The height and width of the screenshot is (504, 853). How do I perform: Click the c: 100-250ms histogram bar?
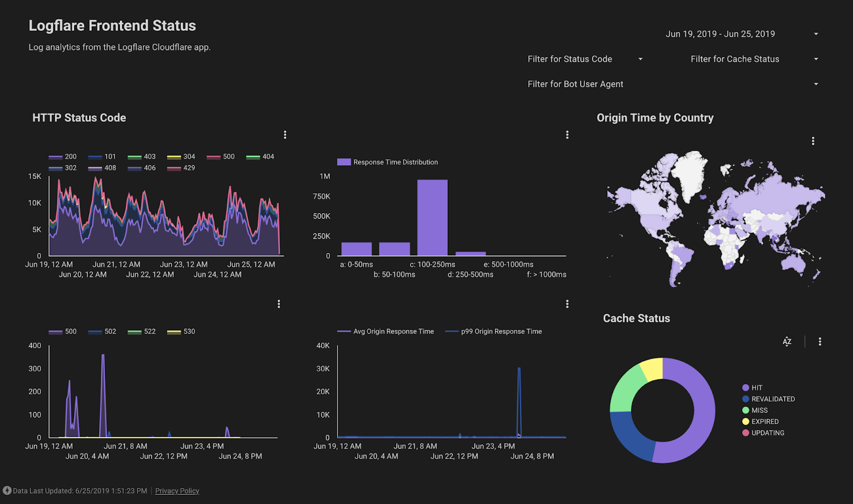tap(432, 218)
